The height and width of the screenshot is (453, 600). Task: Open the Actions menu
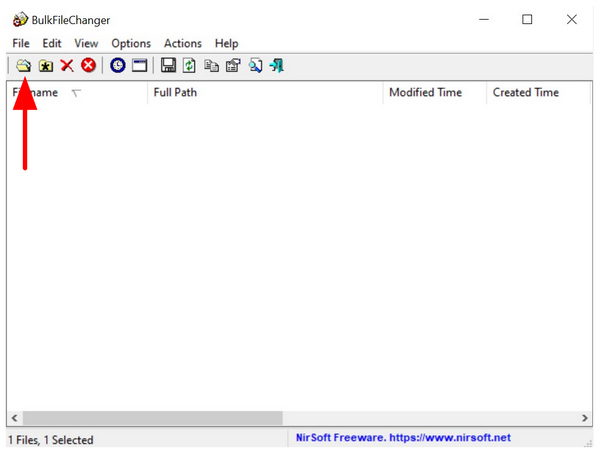click(183, 43)
